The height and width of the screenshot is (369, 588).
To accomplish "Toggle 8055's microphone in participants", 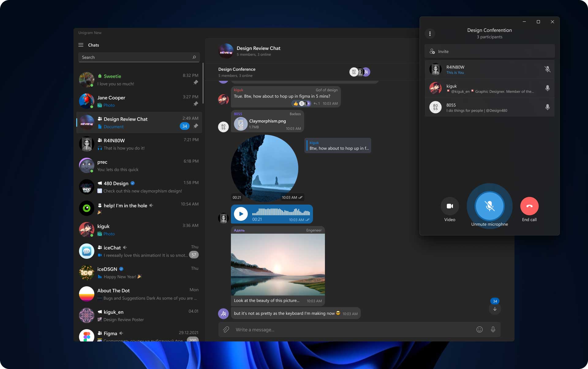I will pos(548,107).
